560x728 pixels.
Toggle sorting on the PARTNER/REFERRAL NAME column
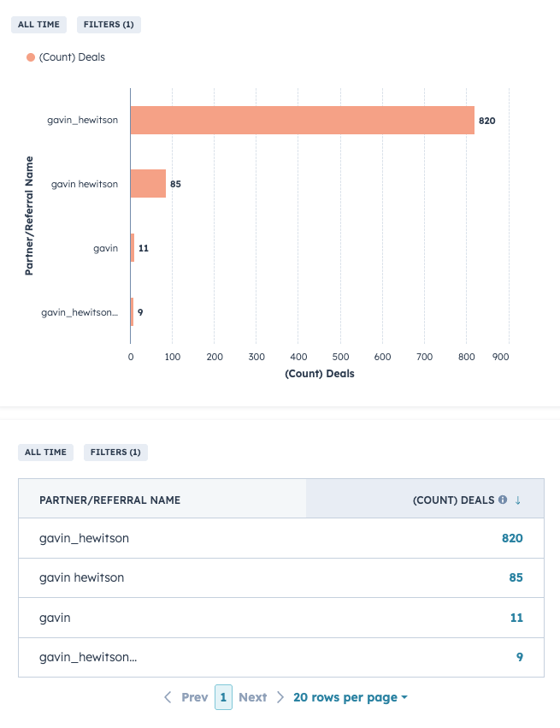pos(112,498)
